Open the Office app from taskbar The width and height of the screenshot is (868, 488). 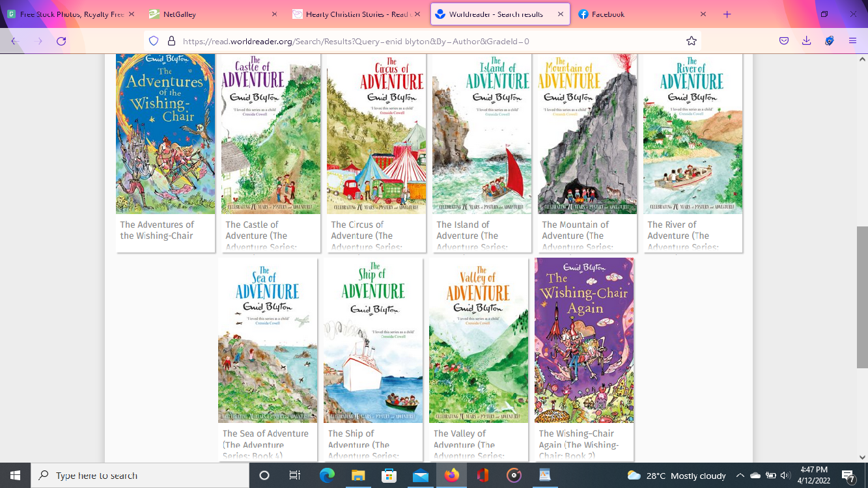click(483, 475)
